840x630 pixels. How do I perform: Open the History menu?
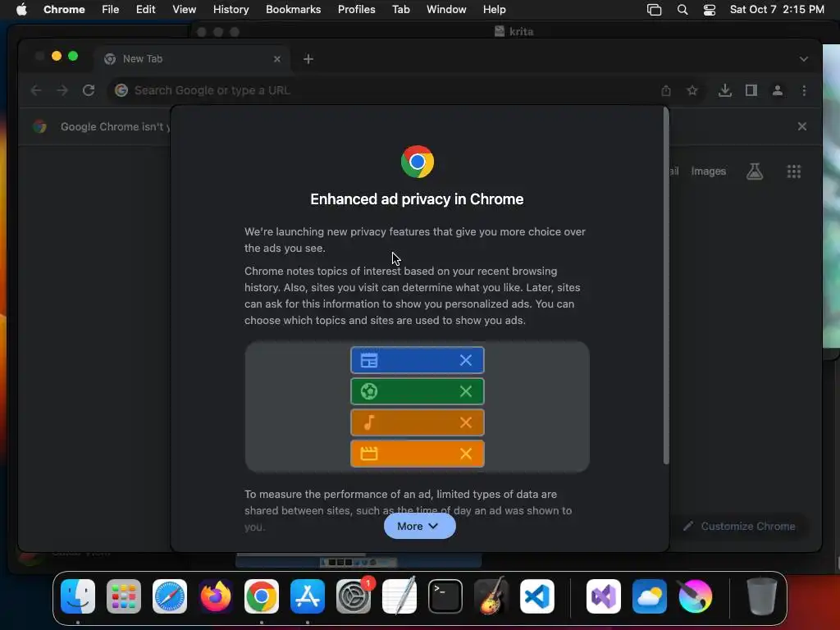click(x=231, y=10)
